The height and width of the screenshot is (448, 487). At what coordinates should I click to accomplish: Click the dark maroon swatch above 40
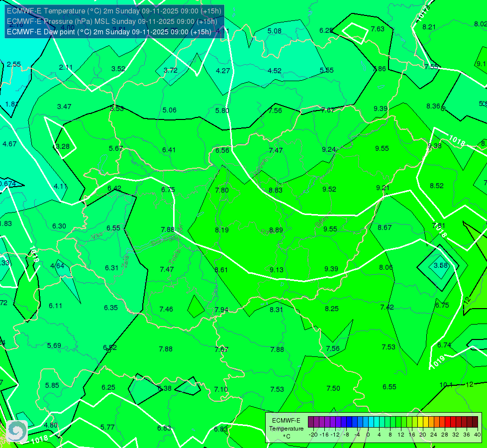[x=475, y=422]
